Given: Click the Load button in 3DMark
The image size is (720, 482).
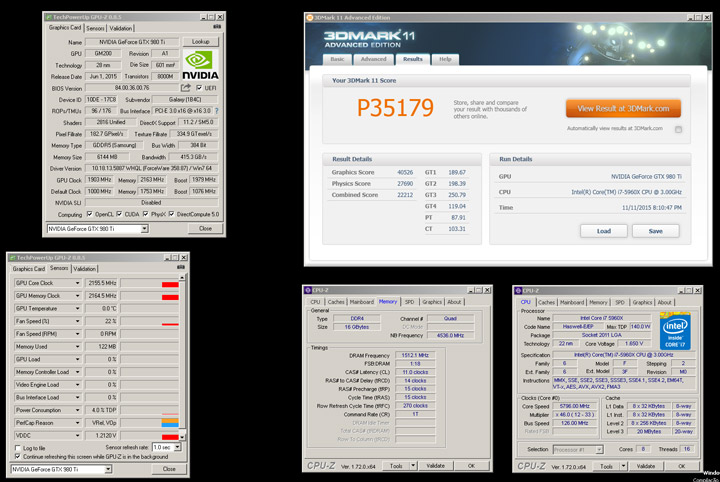Looking at the screenshot, I should click(x=603, y=231).
